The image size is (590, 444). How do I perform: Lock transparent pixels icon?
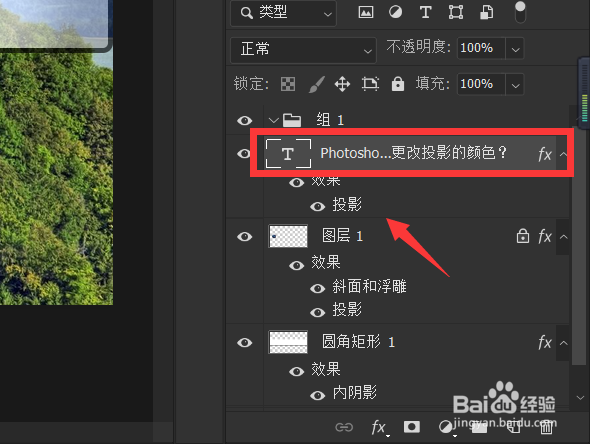(x=288, y=84)
